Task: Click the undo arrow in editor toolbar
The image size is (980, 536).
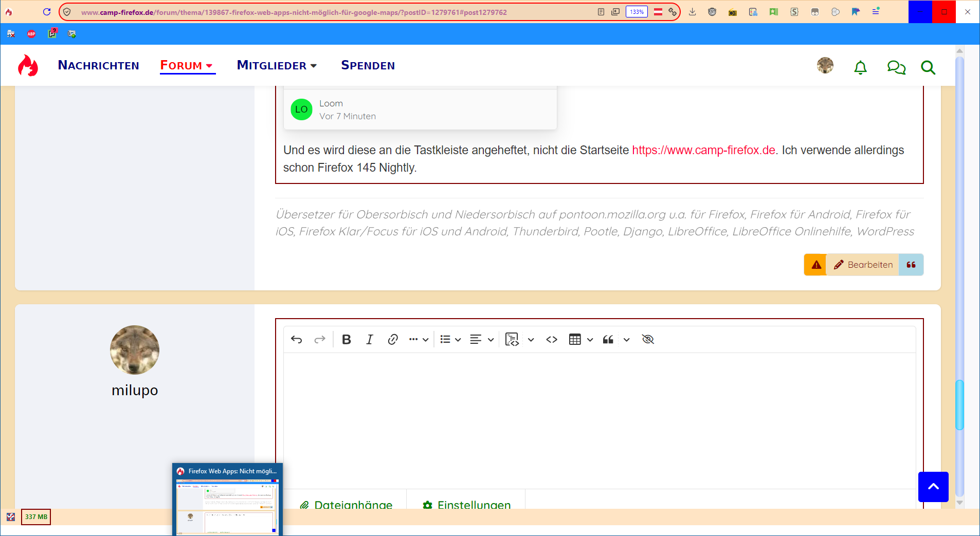Action: [297, 340]
